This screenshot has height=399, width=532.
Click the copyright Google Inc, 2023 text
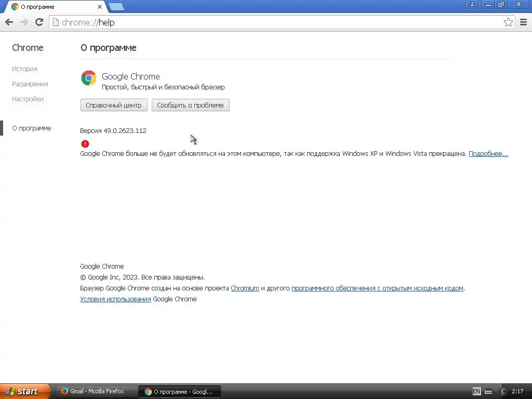coord(142,277)
